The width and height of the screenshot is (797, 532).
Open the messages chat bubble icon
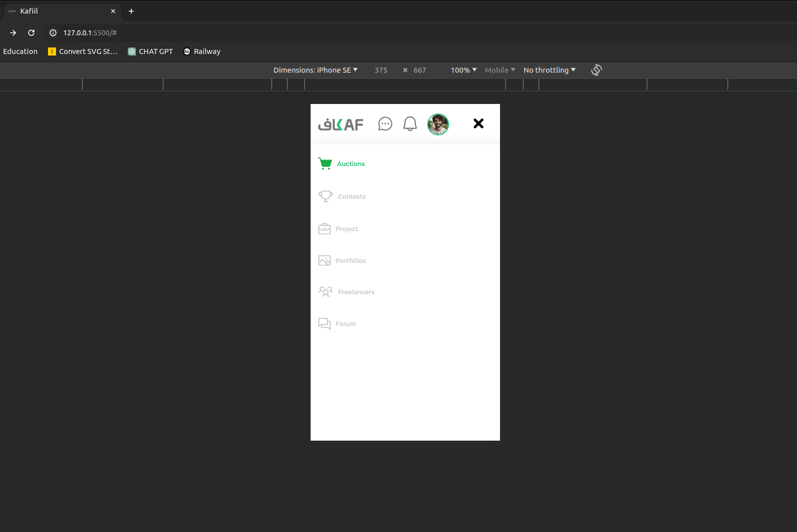(x=385, y=124)
